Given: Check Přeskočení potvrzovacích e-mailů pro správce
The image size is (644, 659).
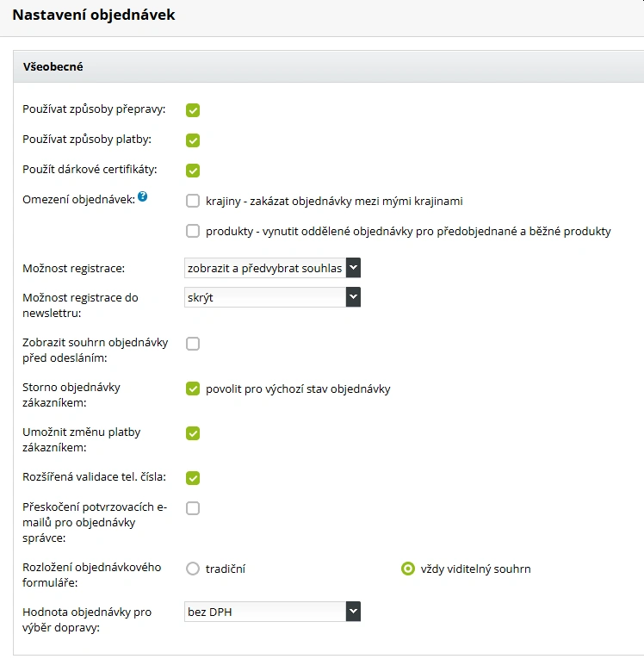Looking at the screenshot, I should point(193,508).
